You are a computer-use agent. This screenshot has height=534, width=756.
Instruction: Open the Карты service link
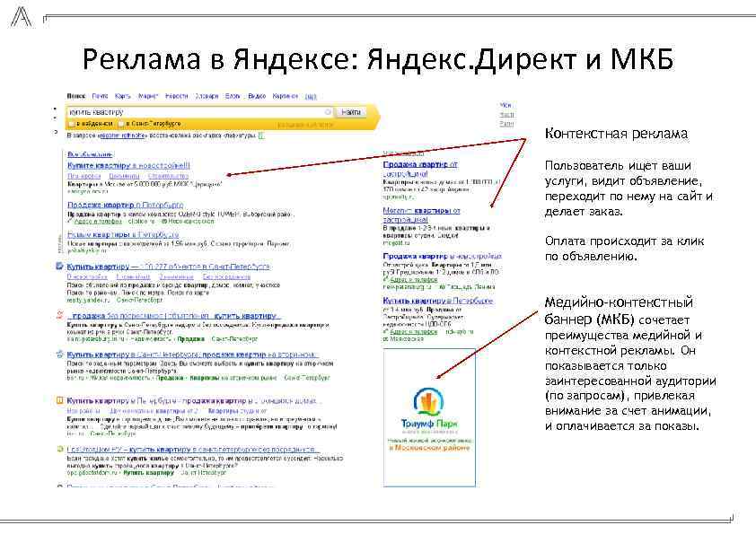pyautogui.click(x=123, y=96)
